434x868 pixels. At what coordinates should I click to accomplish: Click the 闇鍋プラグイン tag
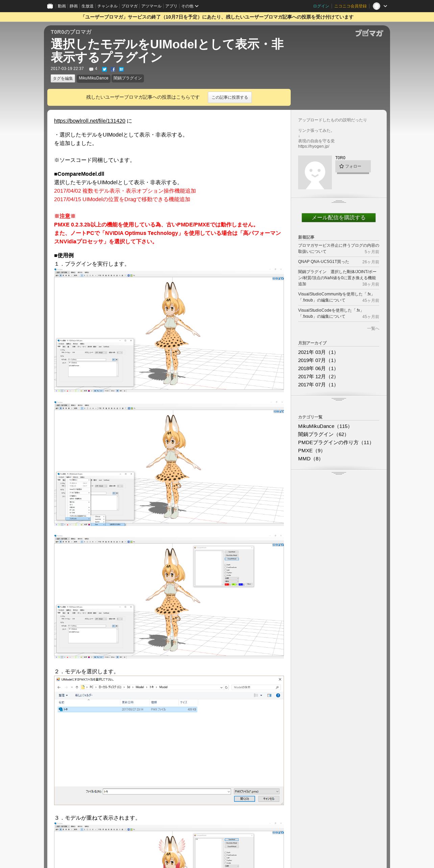click(x=128, y=78)
